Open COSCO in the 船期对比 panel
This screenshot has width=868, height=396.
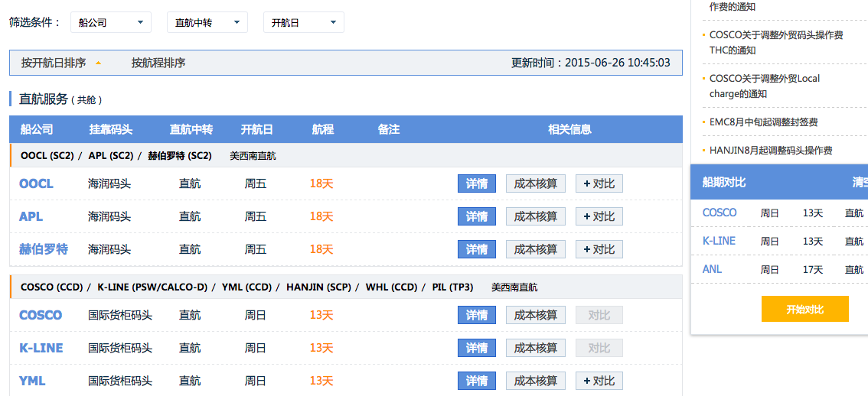(720, 213)
